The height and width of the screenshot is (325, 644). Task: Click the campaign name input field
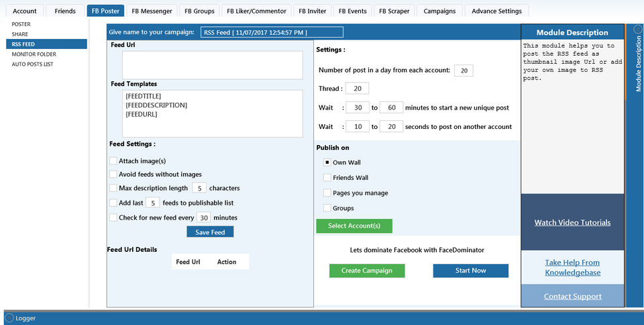[x=272, y=32]
